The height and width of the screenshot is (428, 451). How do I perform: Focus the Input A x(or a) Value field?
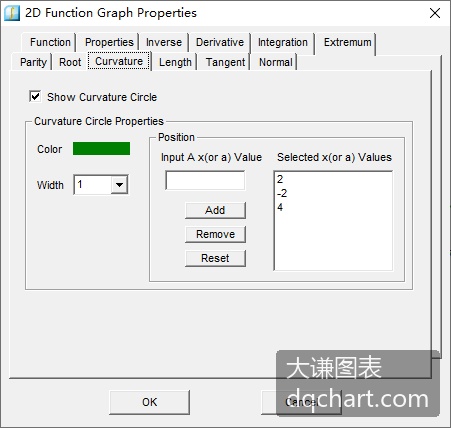(205, 180)
